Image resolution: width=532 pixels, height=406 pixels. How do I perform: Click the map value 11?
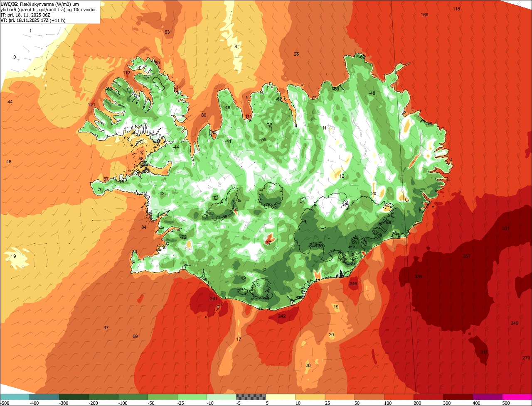click(x=324, y=128)
